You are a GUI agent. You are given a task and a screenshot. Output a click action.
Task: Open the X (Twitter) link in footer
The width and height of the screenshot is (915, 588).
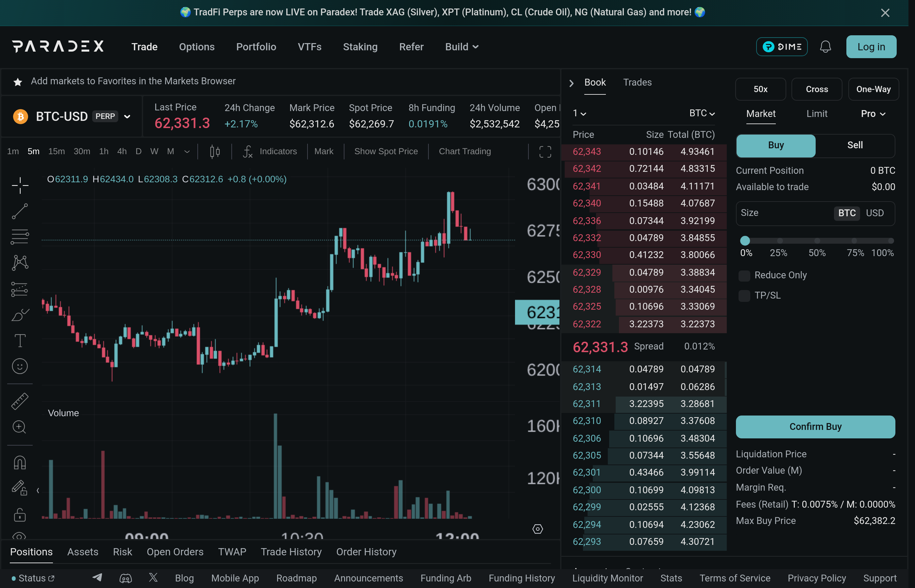coord(153,577)
